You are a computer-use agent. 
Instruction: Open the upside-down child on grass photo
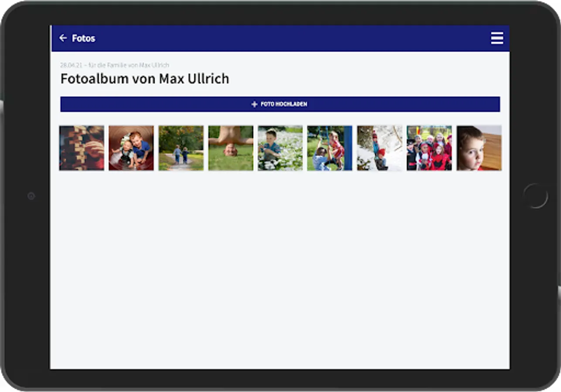pyautogui.click(x=231, y=148)
